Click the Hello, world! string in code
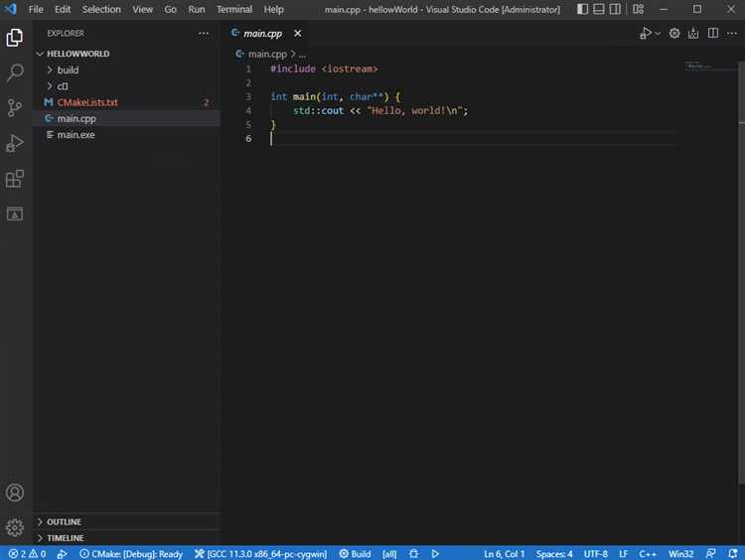 click(x=414, y=110)
